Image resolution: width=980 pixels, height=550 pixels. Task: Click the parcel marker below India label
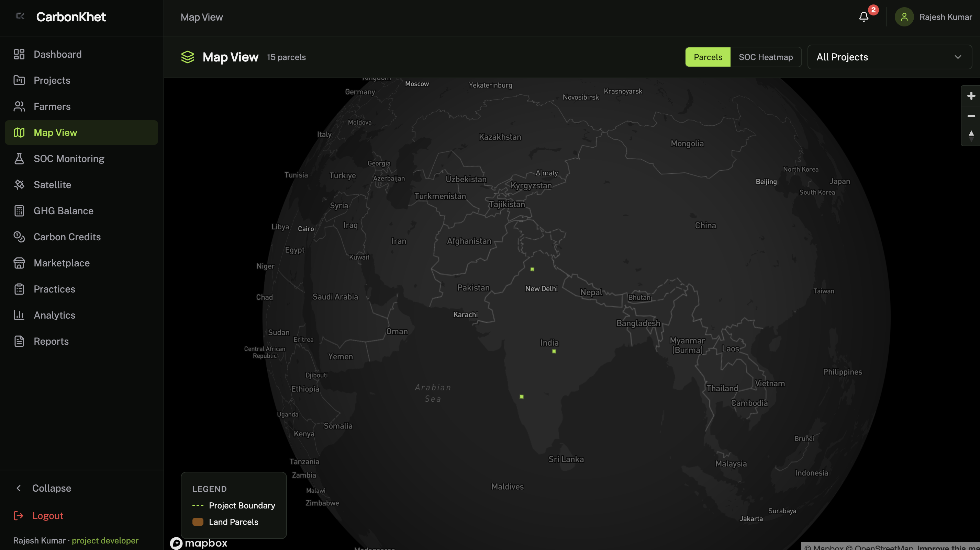554,351
